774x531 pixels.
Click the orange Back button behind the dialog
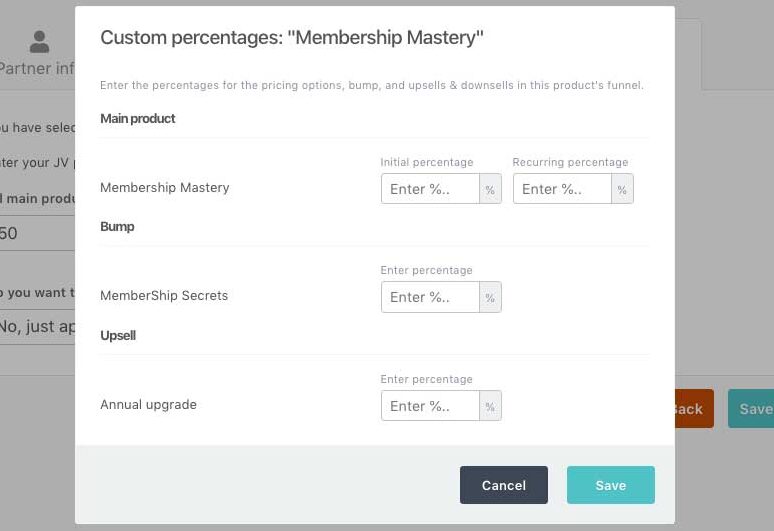(x=693, y=409)
